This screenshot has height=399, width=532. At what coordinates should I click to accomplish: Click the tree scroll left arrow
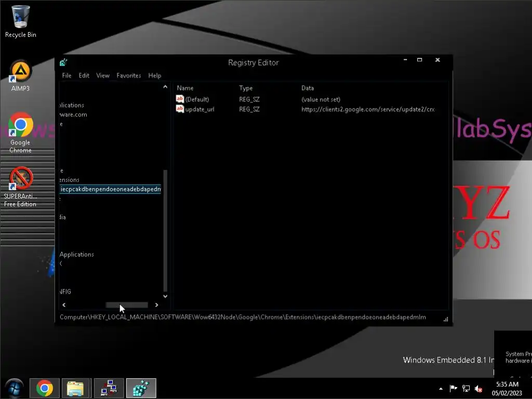[x=64, y=304]
